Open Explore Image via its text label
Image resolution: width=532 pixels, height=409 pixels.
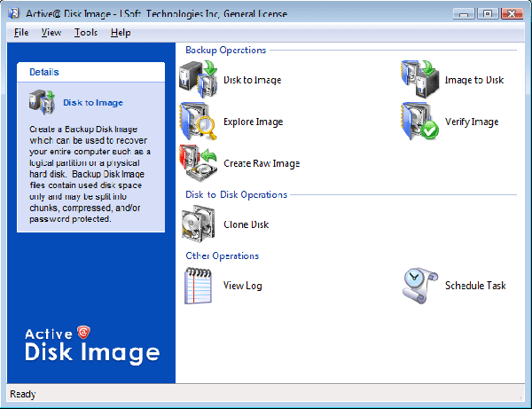click(x=253, y=122)
